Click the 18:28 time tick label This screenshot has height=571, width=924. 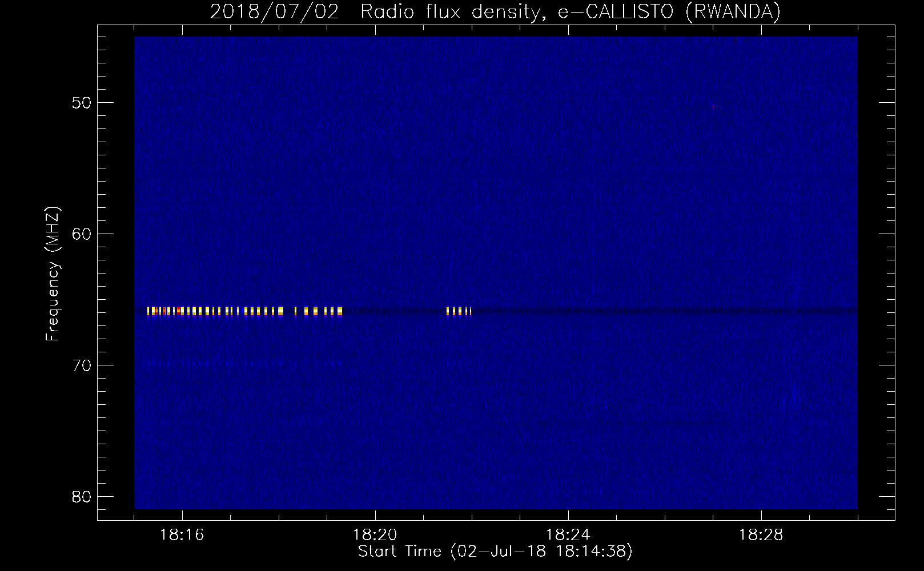pos(761,535)
